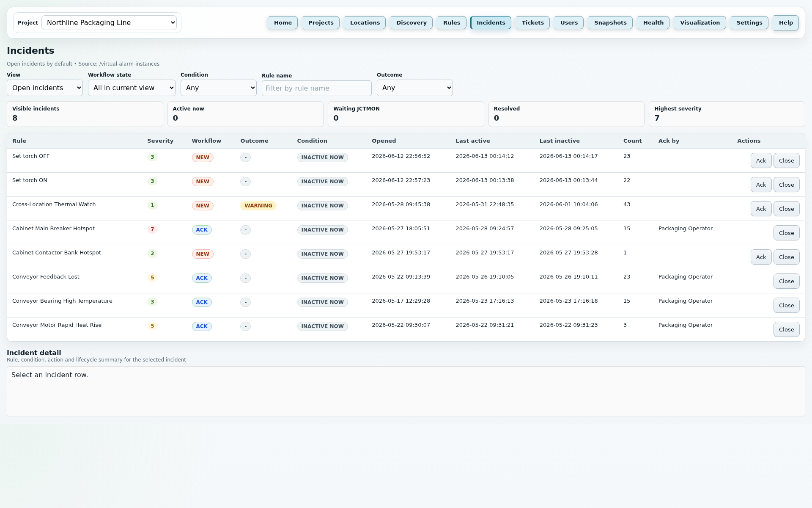Image resolution: width=812 pixels, height=508 pixels.
Task: Switch to the Rules tab
Action: point(452,23)
